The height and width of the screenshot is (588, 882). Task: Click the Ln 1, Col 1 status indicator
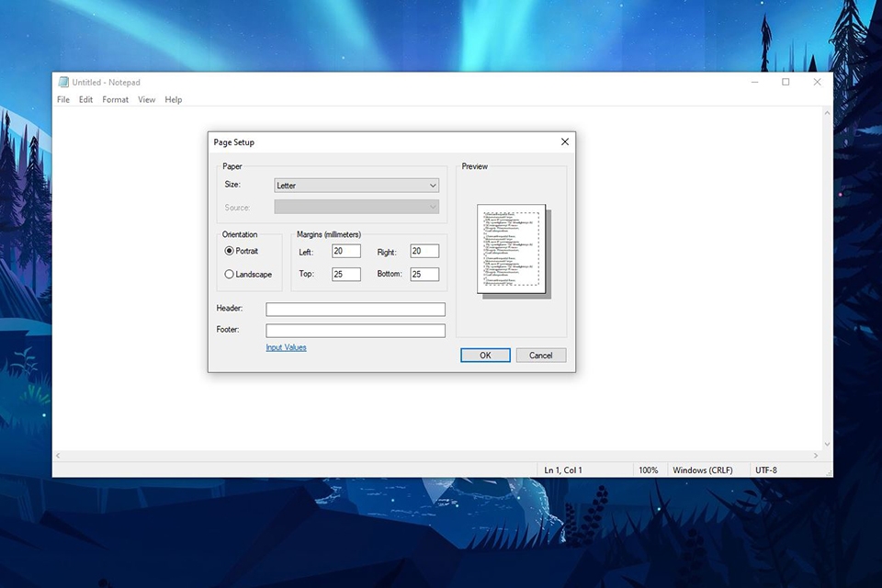[564, 469]
